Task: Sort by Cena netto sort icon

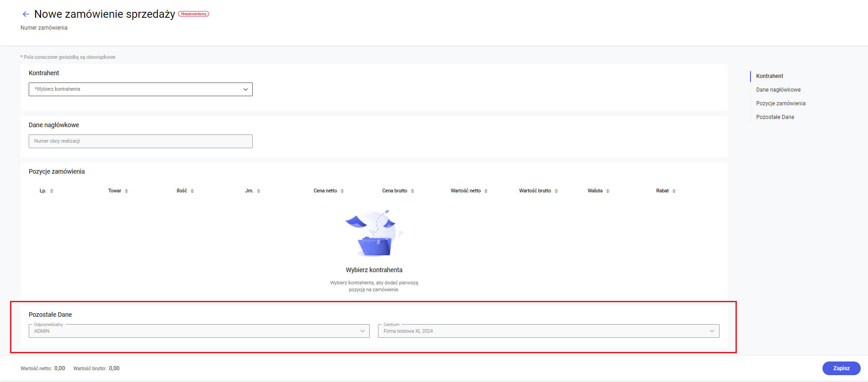Action: [342, 191]
